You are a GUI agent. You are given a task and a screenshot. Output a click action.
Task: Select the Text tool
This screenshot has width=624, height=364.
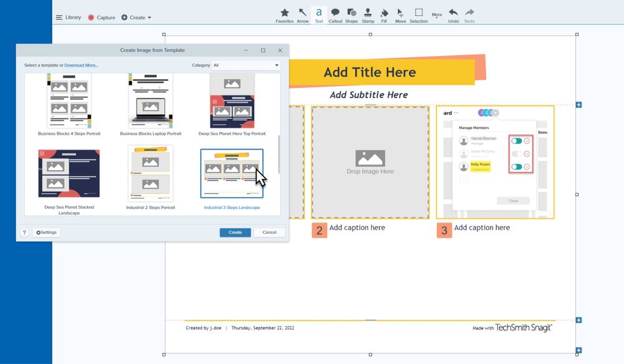[319, 16]
